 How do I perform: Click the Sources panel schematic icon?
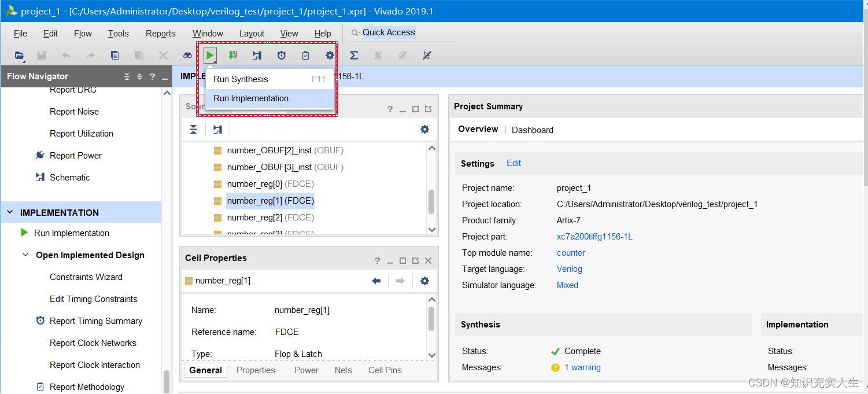pos(217,130)
